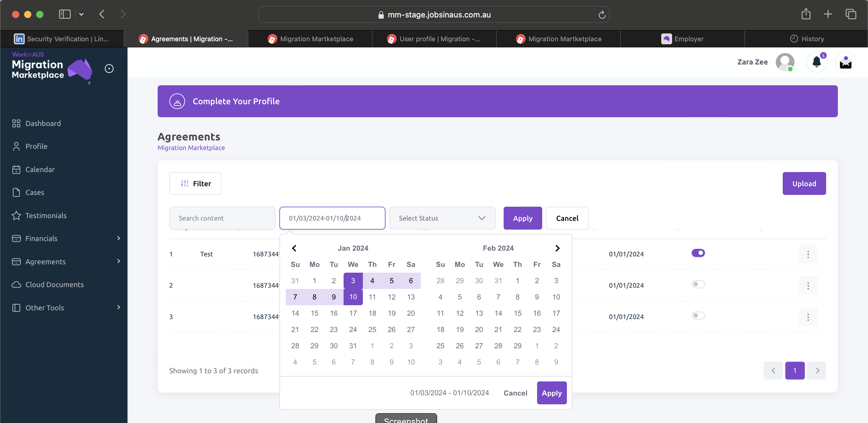Click the Cases document icon in the sidebar

point(16,192)
